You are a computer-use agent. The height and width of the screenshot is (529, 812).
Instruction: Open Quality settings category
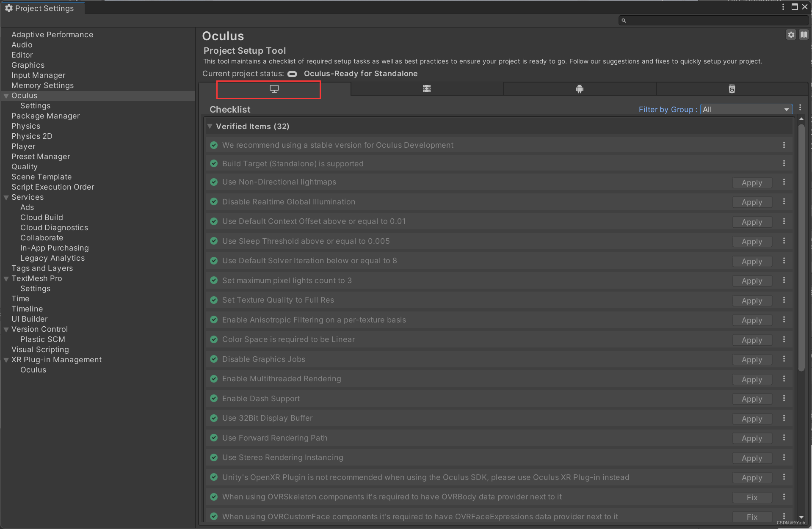pyautogui.click(x=24, y=167)
